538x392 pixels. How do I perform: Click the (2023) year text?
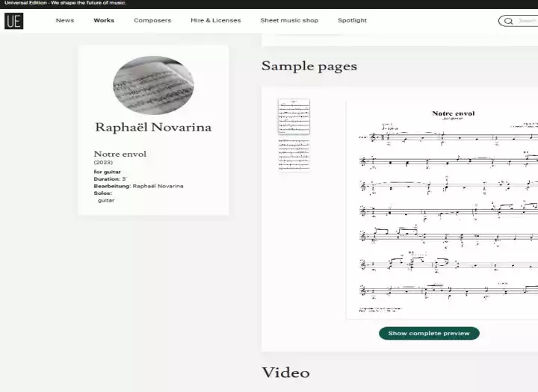tap(103, 162)
